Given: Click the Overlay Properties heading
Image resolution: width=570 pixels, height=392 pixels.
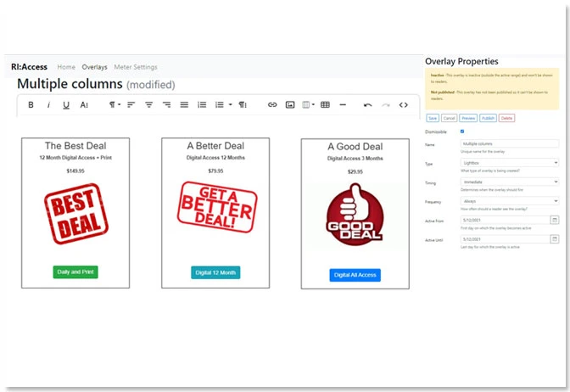Looking at the screenshot, I should click(461, 61).
